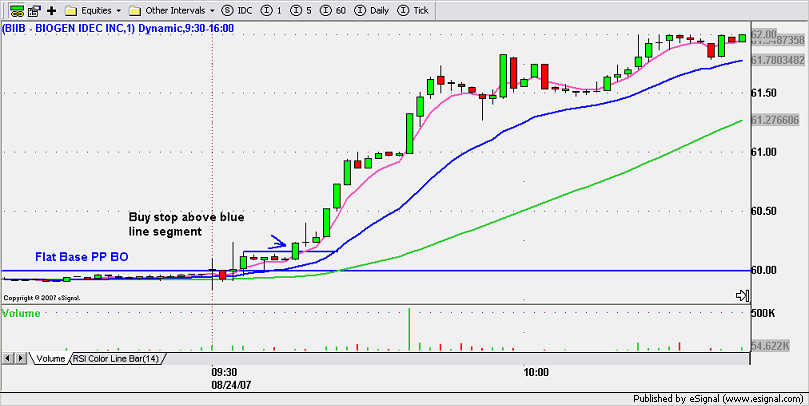
Task: Click the 60.00 price axis label
Action: tap(764, 270)
